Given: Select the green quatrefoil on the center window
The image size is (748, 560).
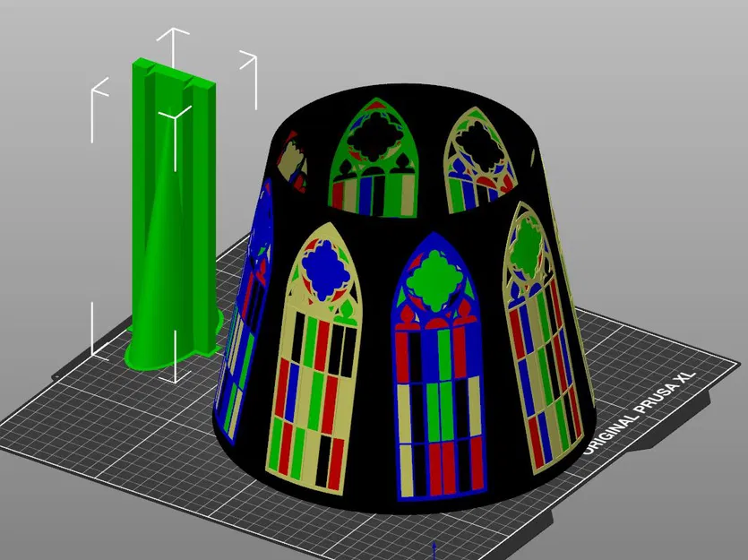Looking at the screenshot, I should (x=433, y=278).
